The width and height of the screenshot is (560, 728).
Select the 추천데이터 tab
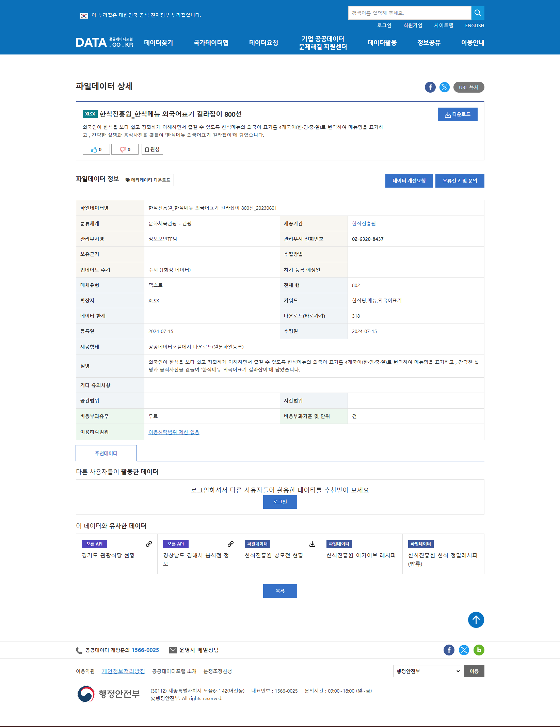106,453
